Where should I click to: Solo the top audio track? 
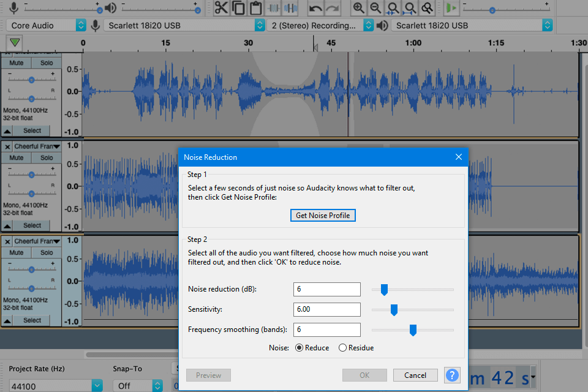tap(47, 62)
